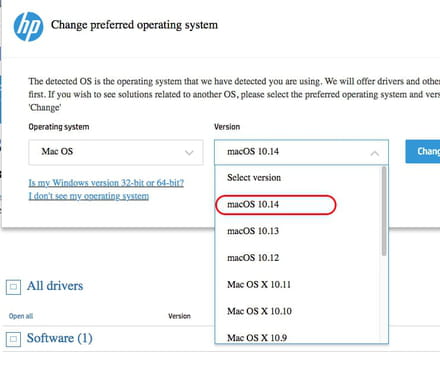Collapse the Version dropdown showing macOS 10.14
This screenshot has height=369, width=440.
(x=301, y=152)
